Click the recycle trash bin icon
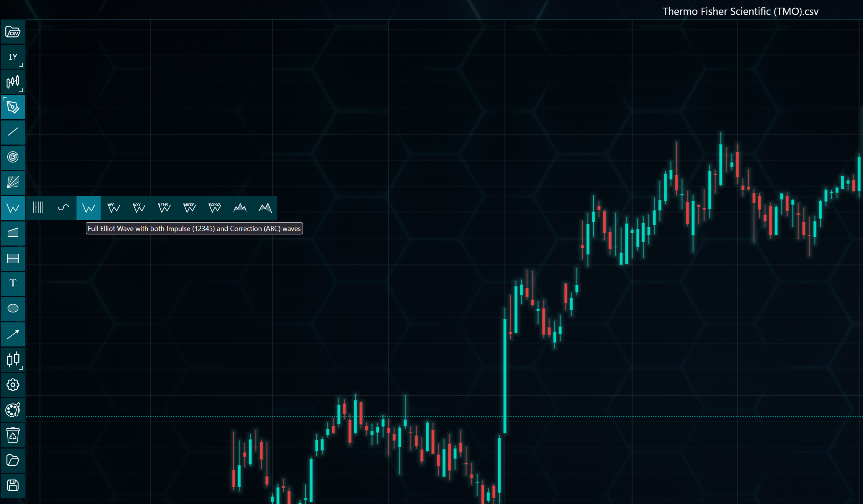Viewport: 863px width, 504px height. [x=13, y=435]
